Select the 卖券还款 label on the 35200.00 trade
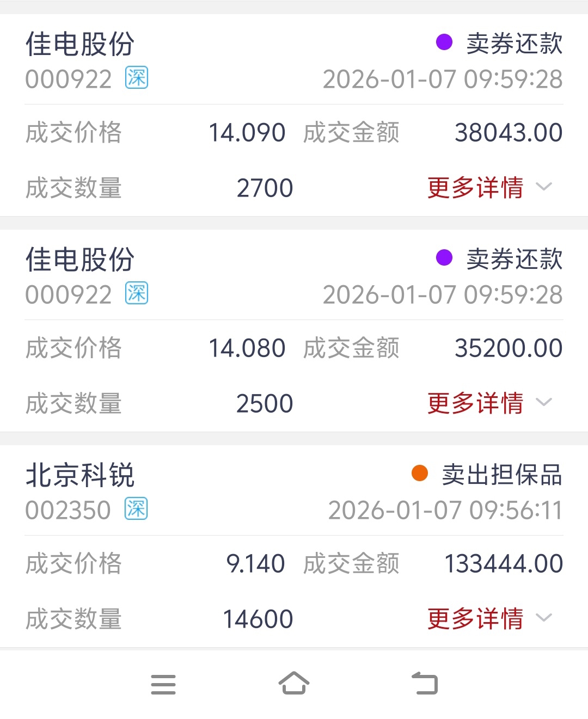588x719 pixels. pos(514,259)
